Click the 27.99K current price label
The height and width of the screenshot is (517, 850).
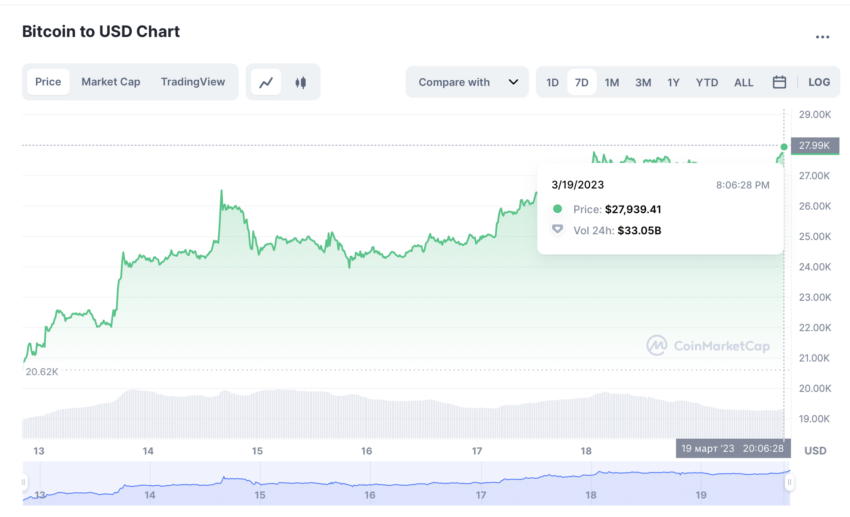815,145
